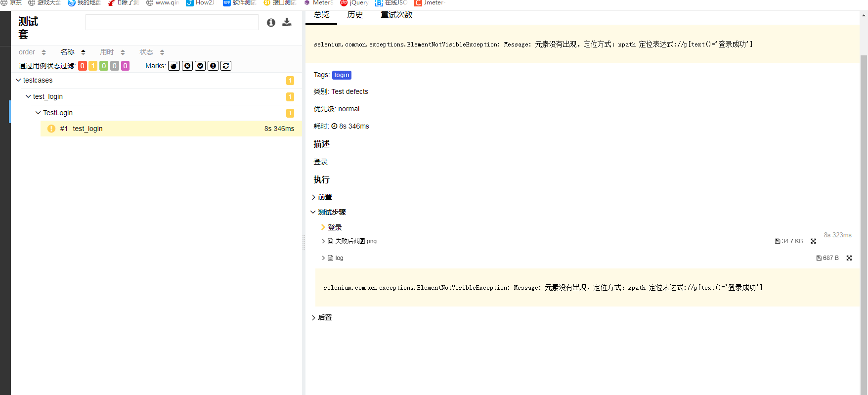
Task: Toggle the red failed status filter
Action: coord(83,66)
